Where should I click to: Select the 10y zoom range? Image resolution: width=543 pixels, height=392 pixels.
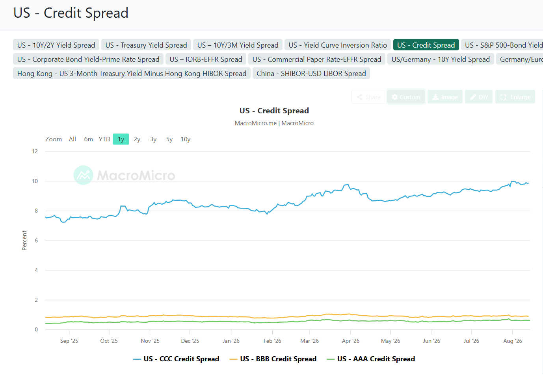pos(186,139)
